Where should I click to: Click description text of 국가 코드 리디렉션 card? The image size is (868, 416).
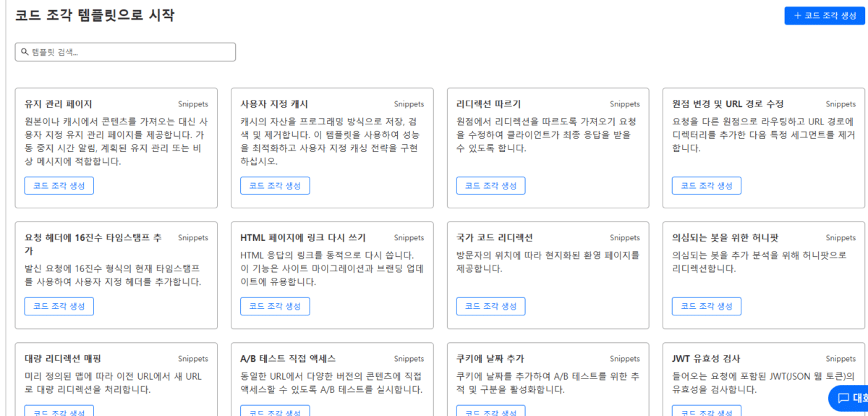tap(548, 262)
